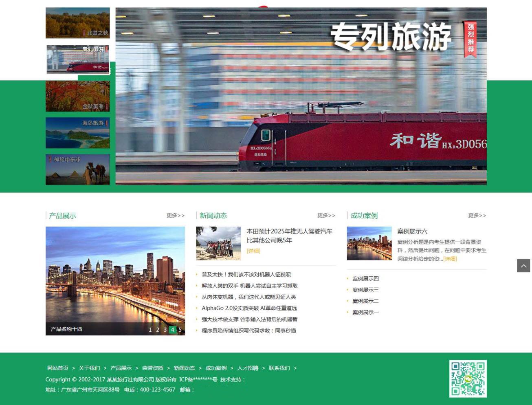Open 新闻动态 in footer navigation
The height and width of the screenshot is (405, 532).
[x=185, y=368]
